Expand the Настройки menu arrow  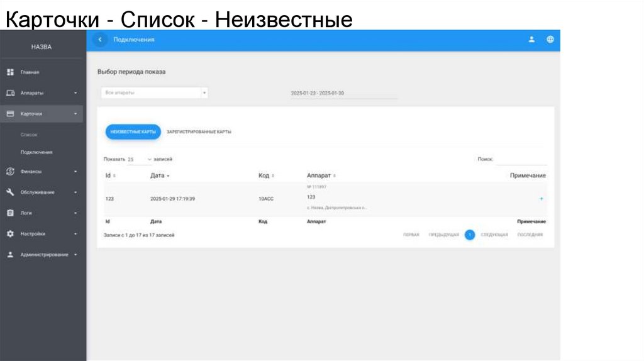[75, 234]
